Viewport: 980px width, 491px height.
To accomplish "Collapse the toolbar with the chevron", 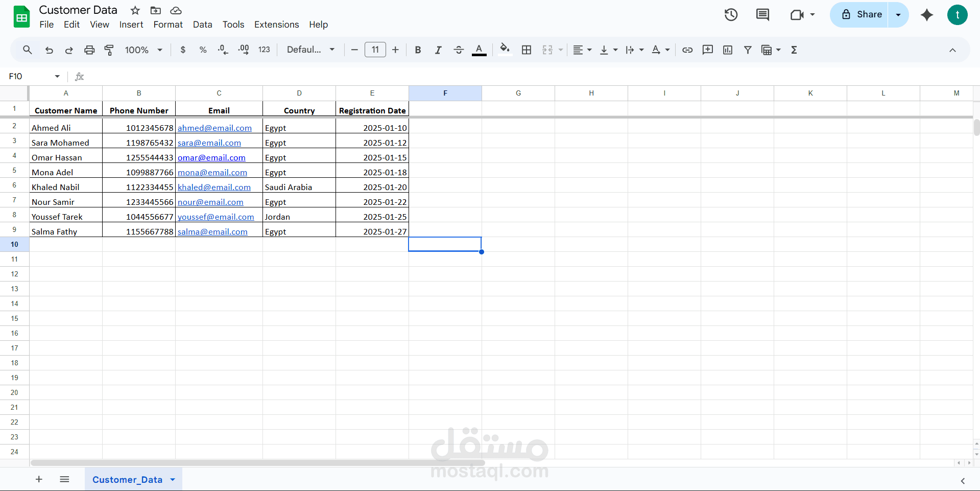I will click(x=952, y=50).
